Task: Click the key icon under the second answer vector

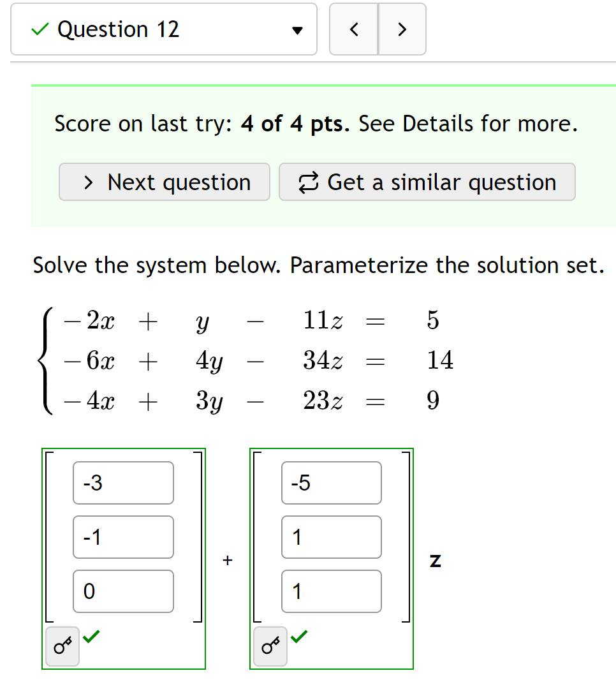Action: pyautogui.click(x=270, y=646)
